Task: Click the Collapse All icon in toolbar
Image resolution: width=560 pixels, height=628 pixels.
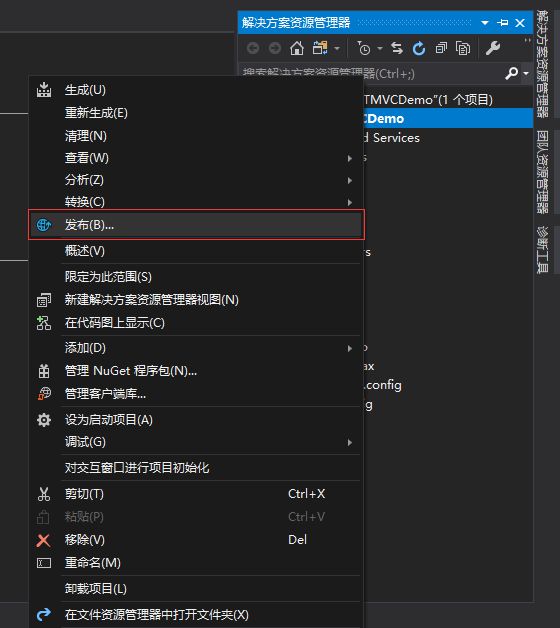Action: click(441, 48)
